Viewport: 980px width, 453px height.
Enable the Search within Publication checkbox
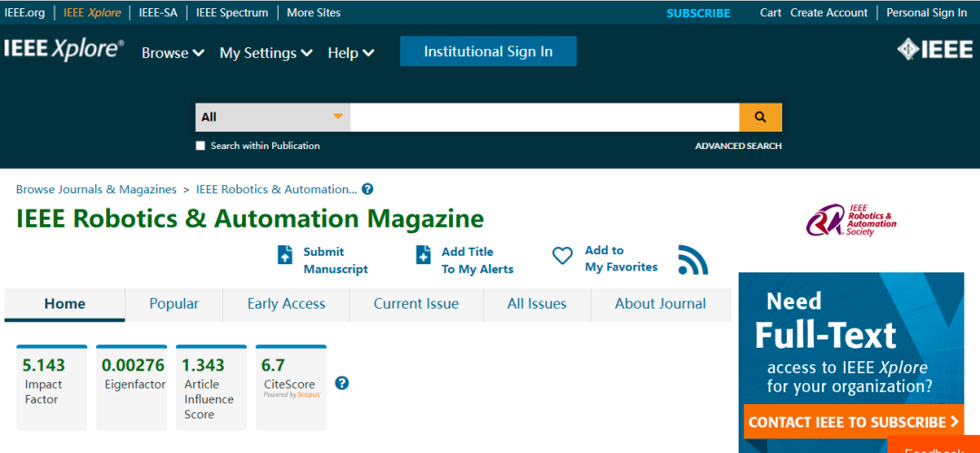coord(201,146)
